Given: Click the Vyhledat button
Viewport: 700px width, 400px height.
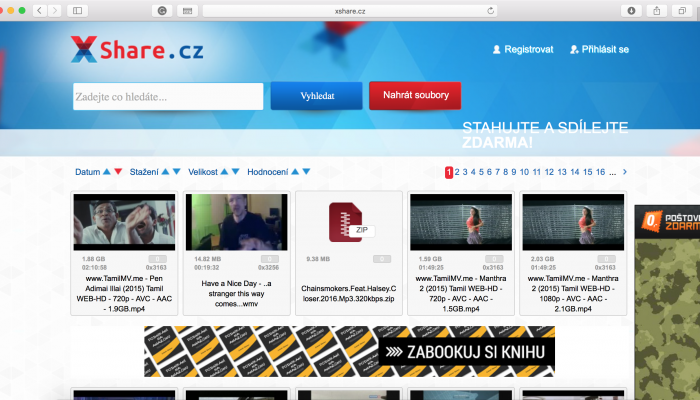Looking at the screenshot, I should click(x=317, y=96).
